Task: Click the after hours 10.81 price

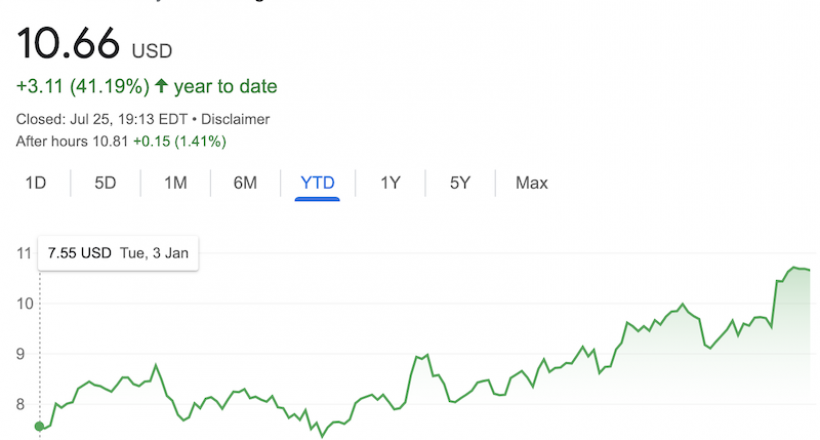Action: [x=110, y=141]
